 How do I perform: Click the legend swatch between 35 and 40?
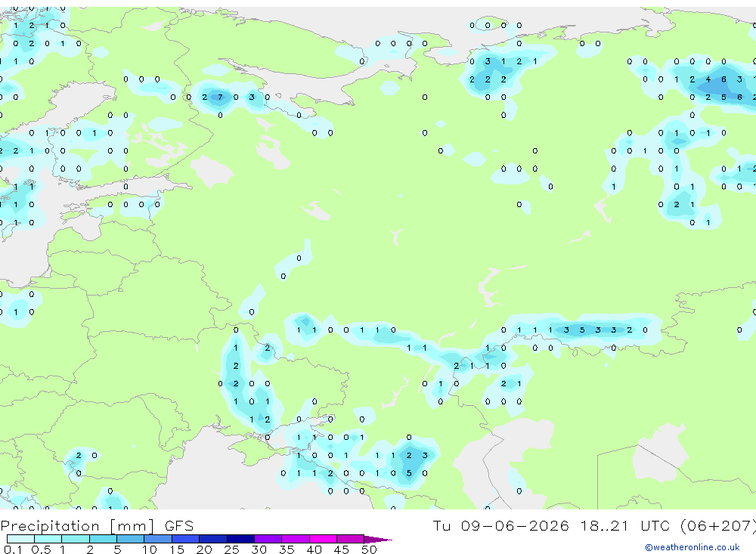point(296,539)
